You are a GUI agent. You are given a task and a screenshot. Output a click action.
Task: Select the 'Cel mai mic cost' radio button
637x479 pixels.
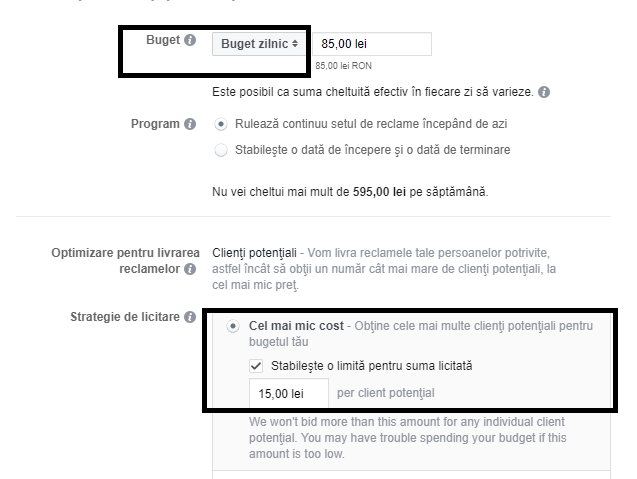[233, 326]
